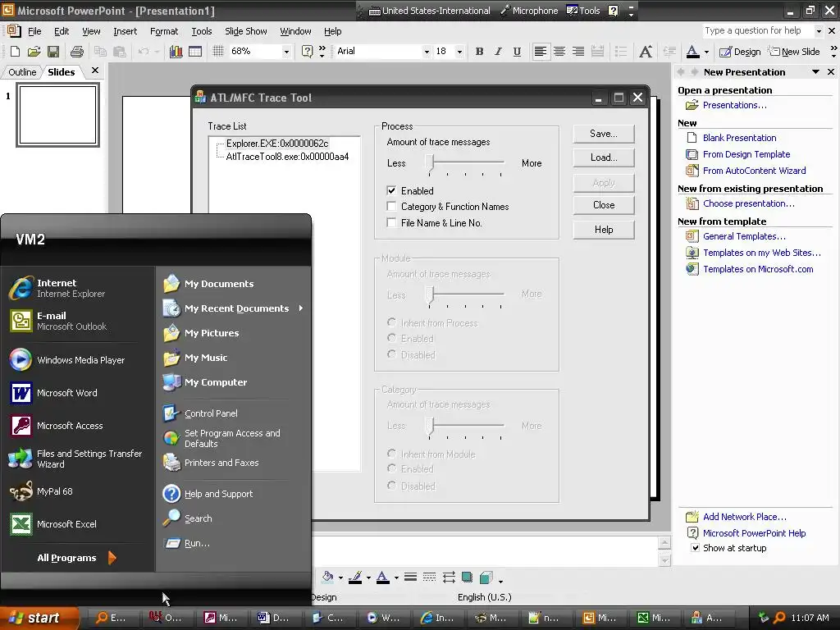Screen dimensions: 840x630
Task: Click the Font Color A icon
Action: click(692, 52)
